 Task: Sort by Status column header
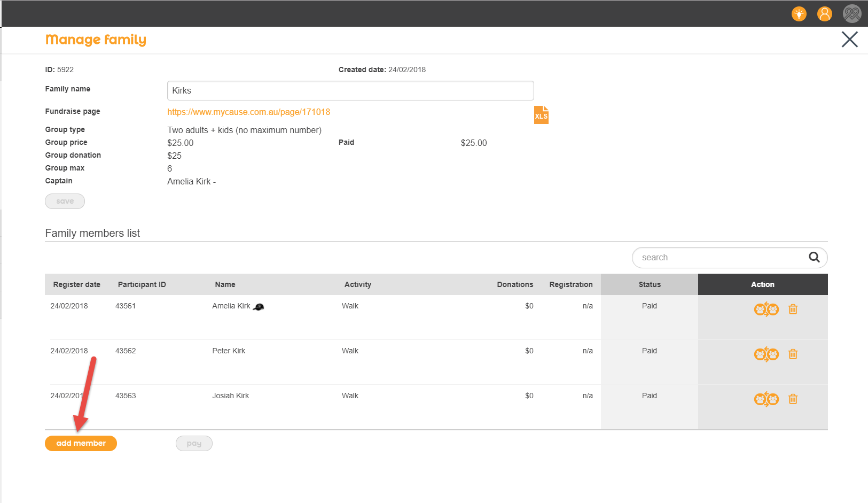[649, 284]
